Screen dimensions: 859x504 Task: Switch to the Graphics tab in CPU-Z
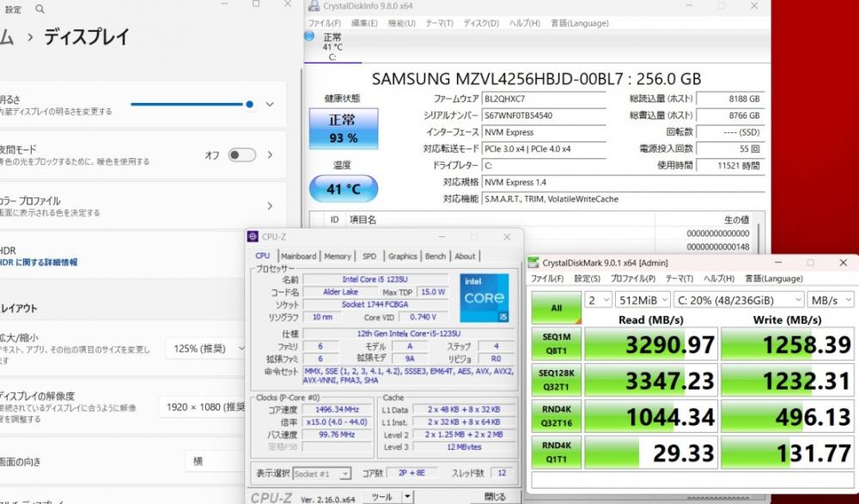point(403,256)
